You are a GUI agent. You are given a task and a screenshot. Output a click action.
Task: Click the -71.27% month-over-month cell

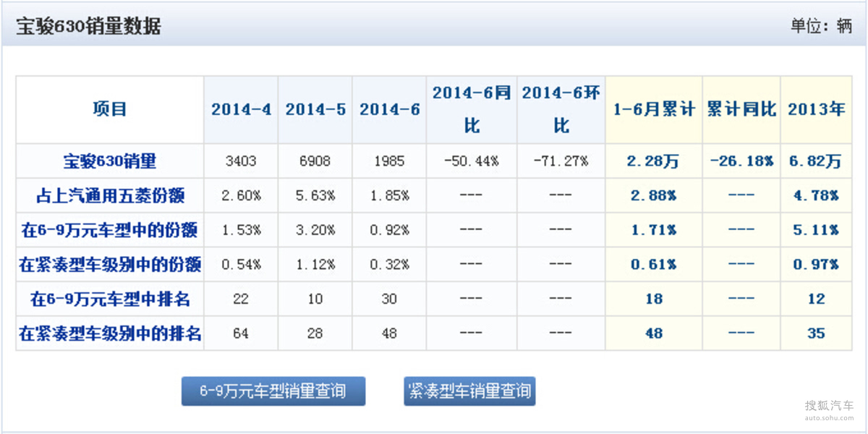click(561, 161)
